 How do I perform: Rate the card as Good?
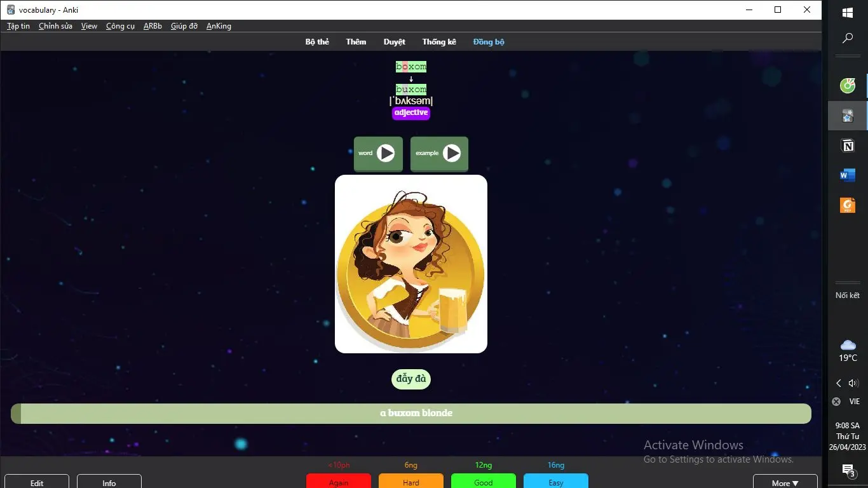click(484, 481)
